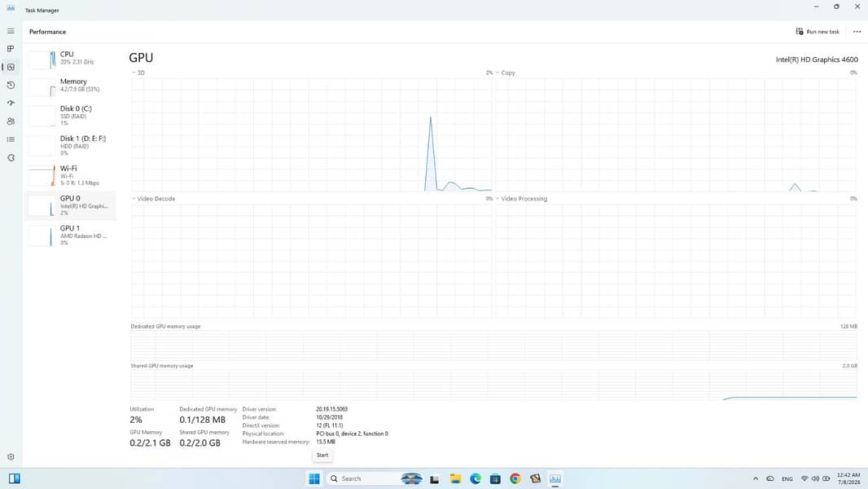Screen dimensions: 868x489
Task: Select Disk 0 (C:) performance item
Action: [x=70, y=115]
